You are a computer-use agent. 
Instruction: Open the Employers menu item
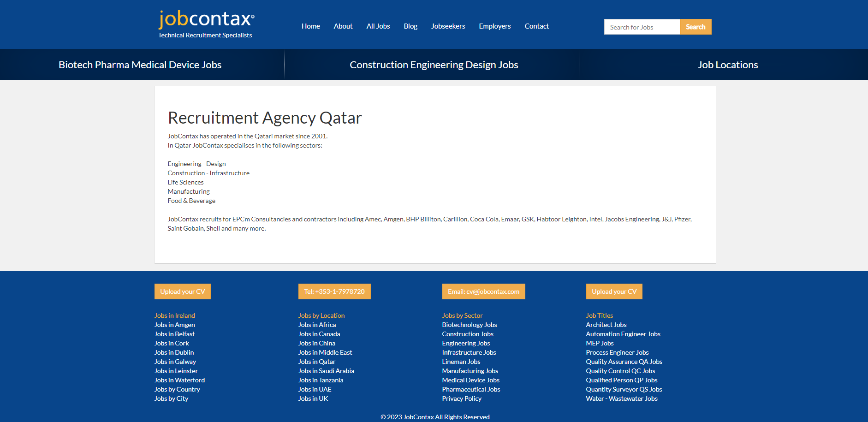[495, 26]
